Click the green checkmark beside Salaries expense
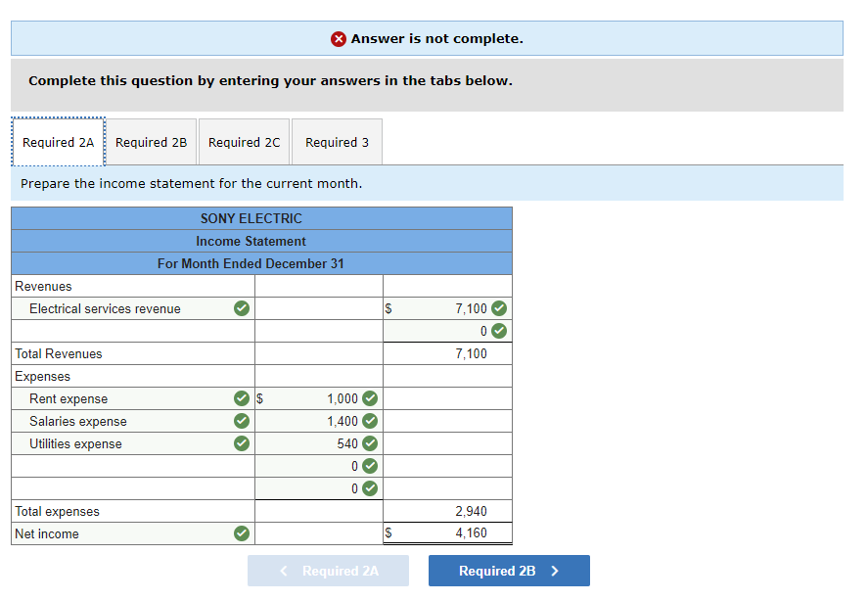This screenshot has height=601, width=868. pyautogui.click(x=241, y=421)
